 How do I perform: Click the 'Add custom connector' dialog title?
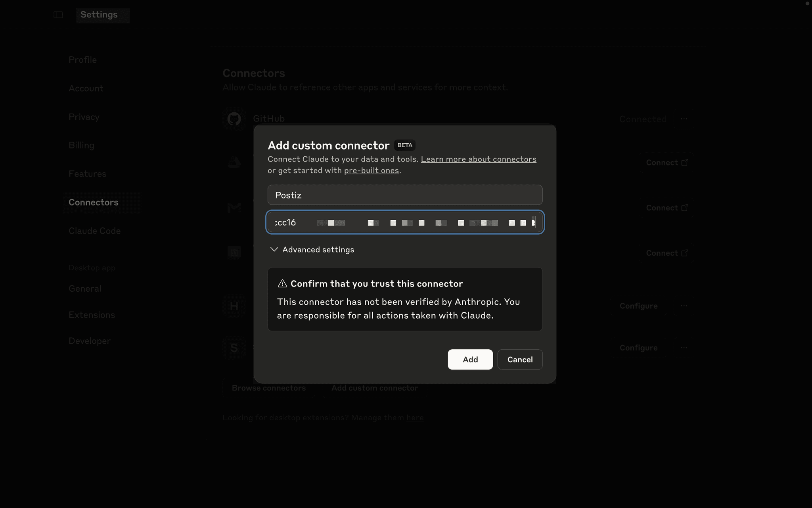click(329, 145)
